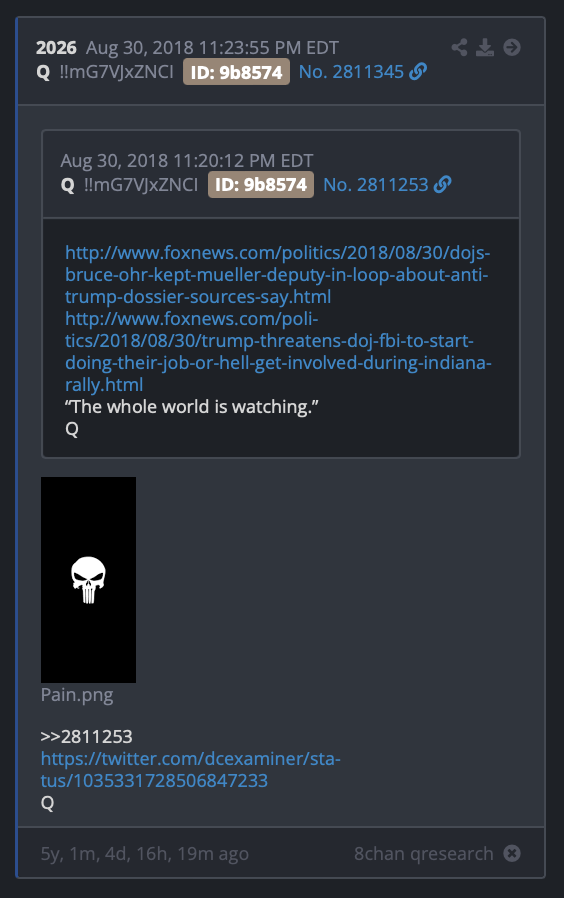Open the twitter.com dcexaminer status link
The height and width of the screenshot is (898, 564).
point(191,769)
